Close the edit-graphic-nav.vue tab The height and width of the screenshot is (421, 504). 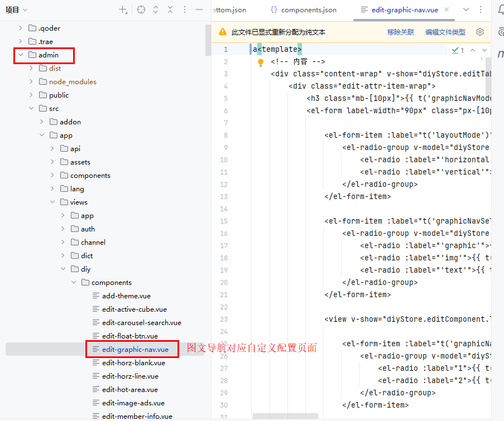click(447, 9)
